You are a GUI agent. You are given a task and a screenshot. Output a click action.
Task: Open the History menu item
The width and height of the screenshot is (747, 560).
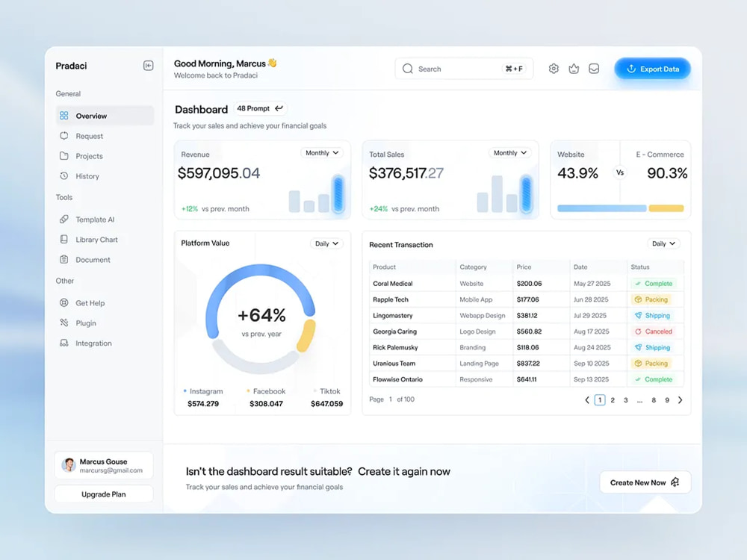pos(105,175)
